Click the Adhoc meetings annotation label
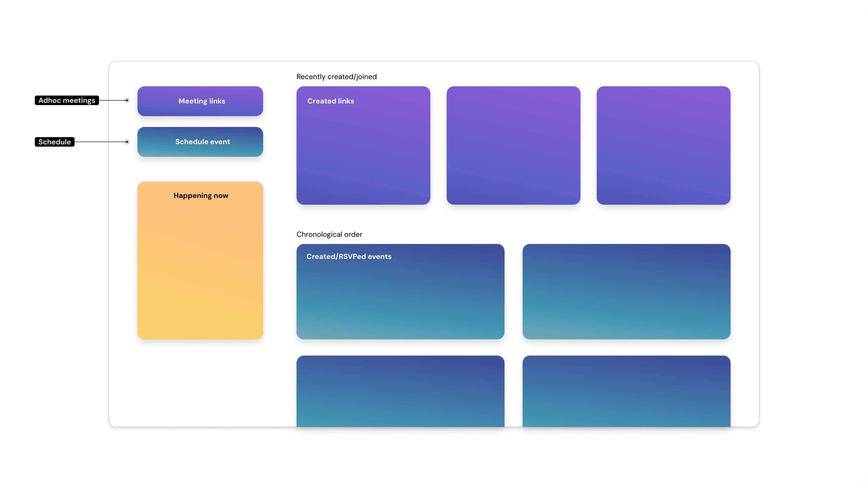868x488 pixels. 67,100
